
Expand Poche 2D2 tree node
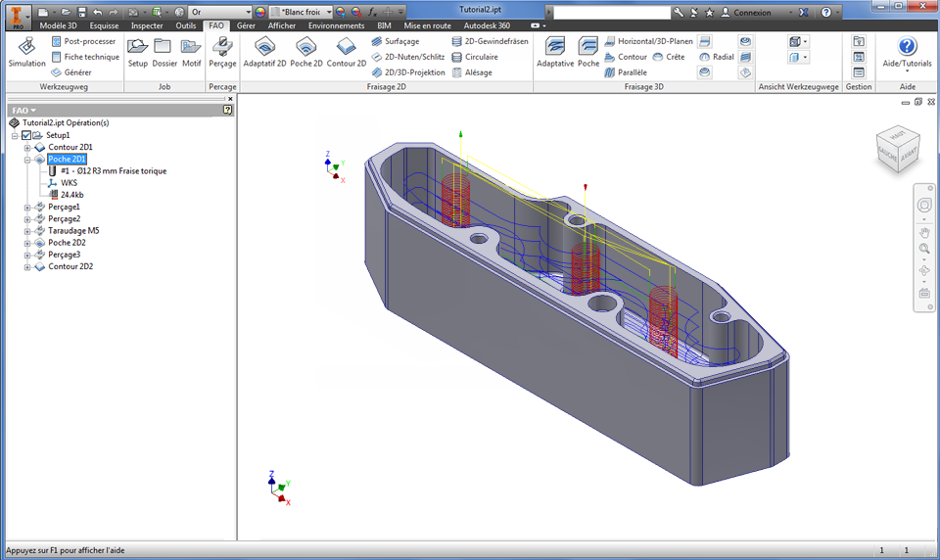27,244
